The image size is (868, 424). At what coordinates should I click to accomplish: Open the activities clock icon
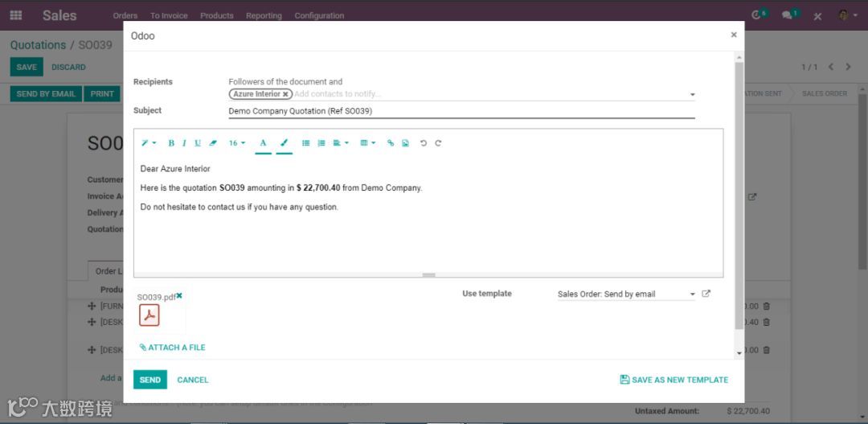tap(758, 15)
